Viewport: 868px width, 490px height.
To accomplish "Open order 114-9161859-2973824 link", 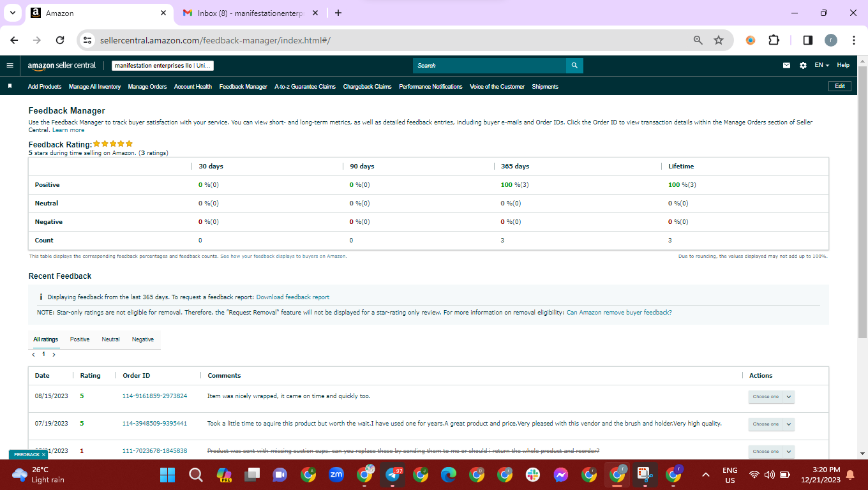I will pyautogui.click(x=154, y=396).
